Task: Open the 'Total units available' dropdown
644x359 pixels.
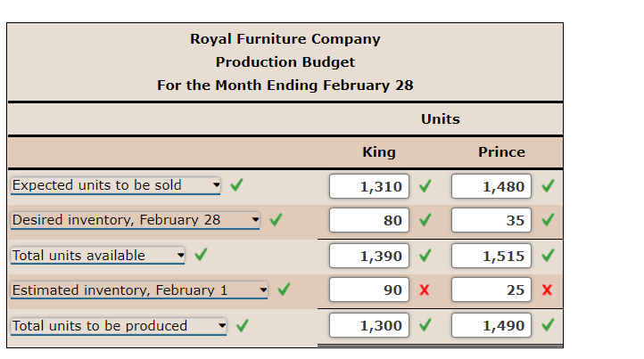Action: [98, 256]
